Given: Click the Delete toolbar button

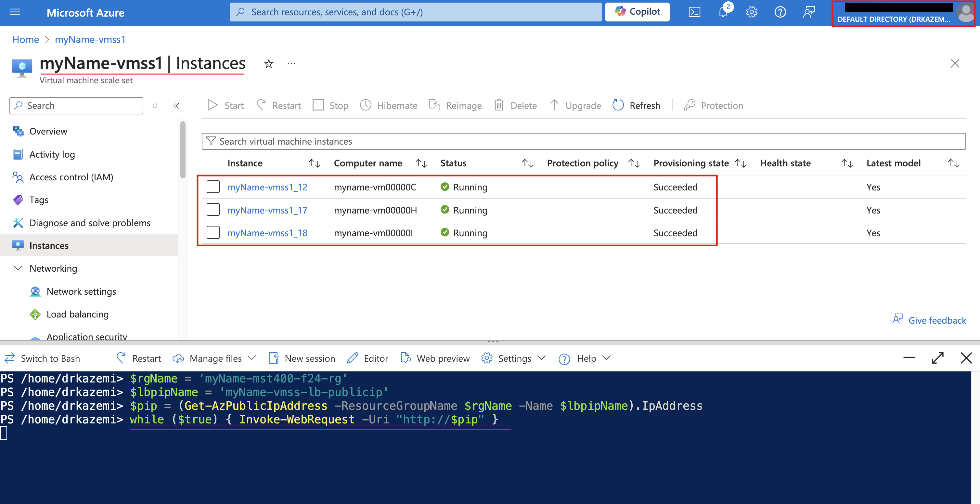Looking at the screenshot, I should click(515, 105).
